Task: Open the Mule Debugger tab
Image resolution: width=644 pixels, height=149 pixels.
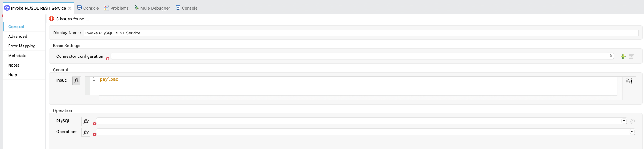Action: point(152,8)
